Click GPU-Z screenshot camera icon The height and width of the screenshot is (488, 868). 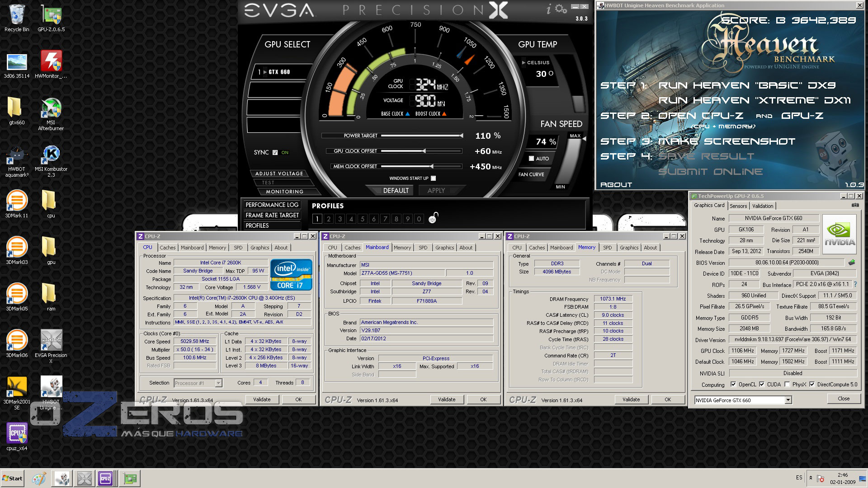tap(855, 205)
